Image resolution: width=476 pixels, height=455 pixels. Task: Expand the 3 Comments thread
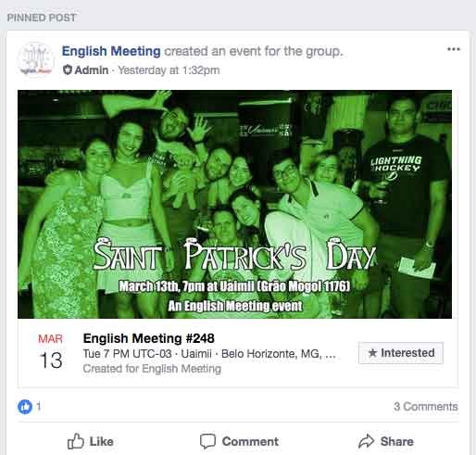[x=426, y=406]
